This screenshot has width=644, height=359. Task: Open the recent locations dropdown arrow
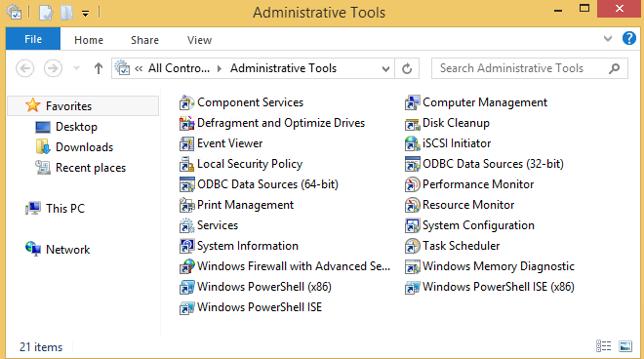tap(76, 68)
